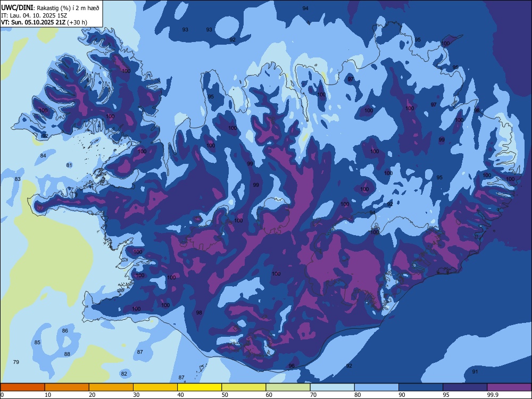Click the pale blue 70–80 legend swatch
This screenshot has height=399, width=532.
(332, 387)
